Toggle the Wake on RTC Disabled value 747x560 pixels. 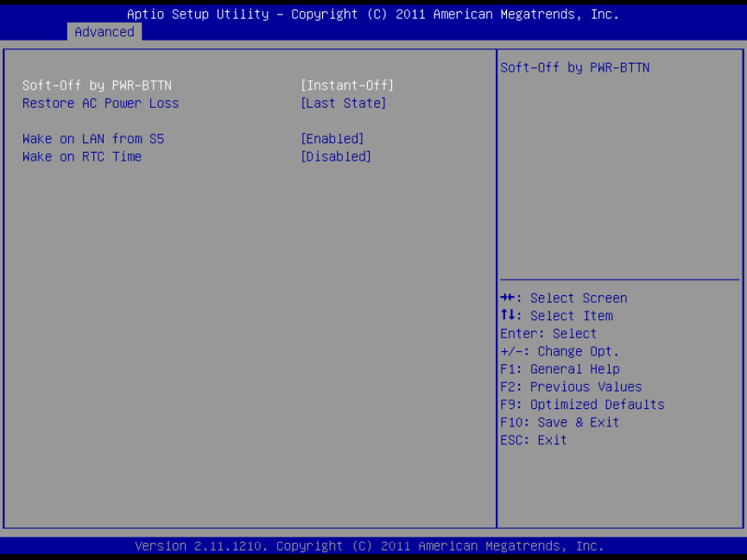point(336,157)
